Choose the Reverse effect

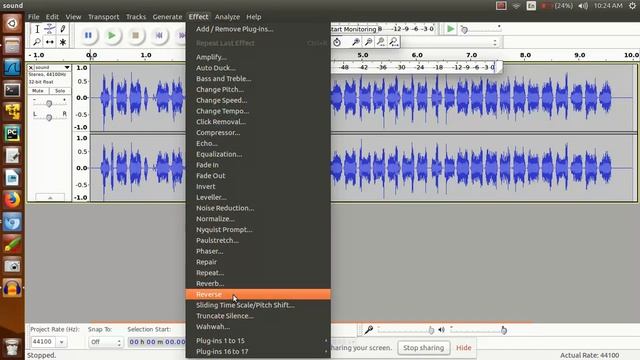pyautogui.click(x=258, y=294)
